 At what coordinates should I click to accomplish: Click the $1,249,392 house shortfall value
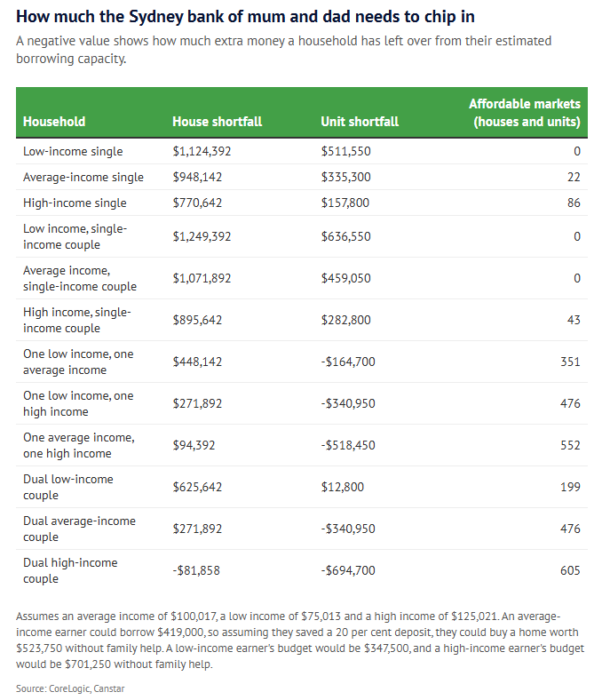pos(202,236)
